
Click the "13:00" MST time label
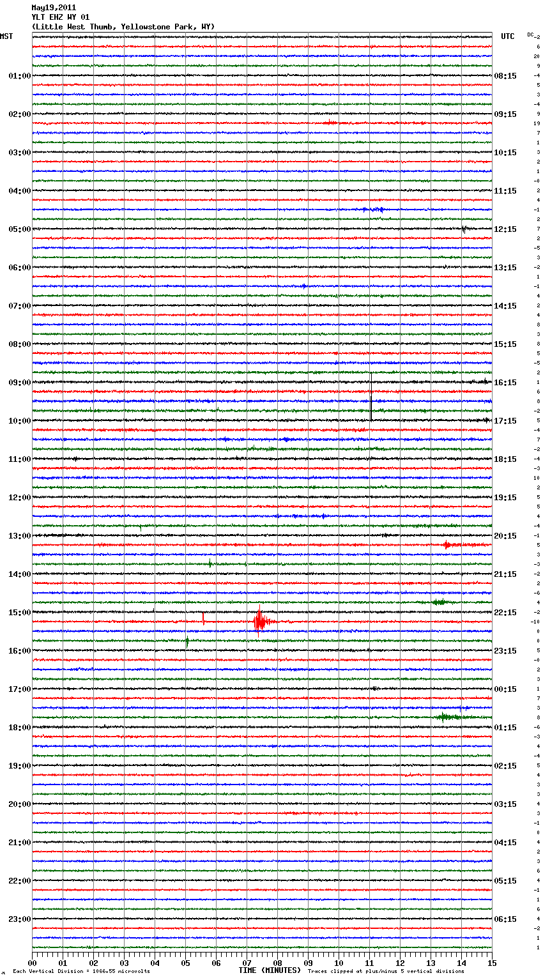(x=20, y=536)
